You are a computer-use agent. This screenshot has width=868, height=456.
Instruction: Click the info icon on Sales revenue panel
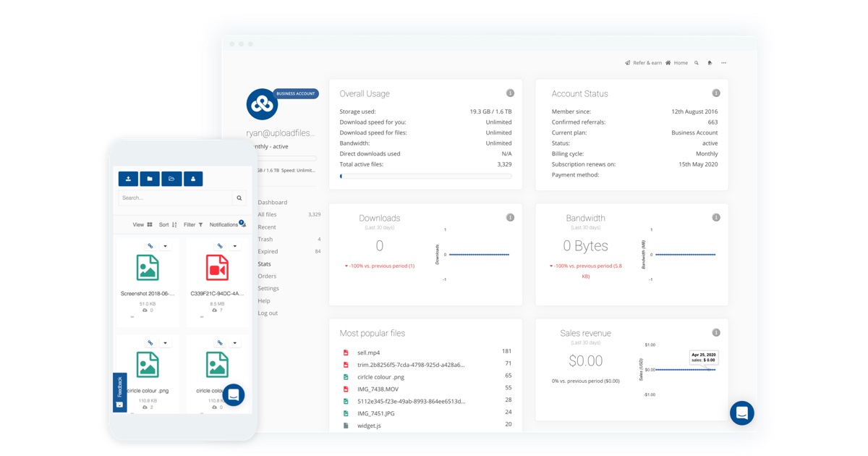click(x=716, y=332)
